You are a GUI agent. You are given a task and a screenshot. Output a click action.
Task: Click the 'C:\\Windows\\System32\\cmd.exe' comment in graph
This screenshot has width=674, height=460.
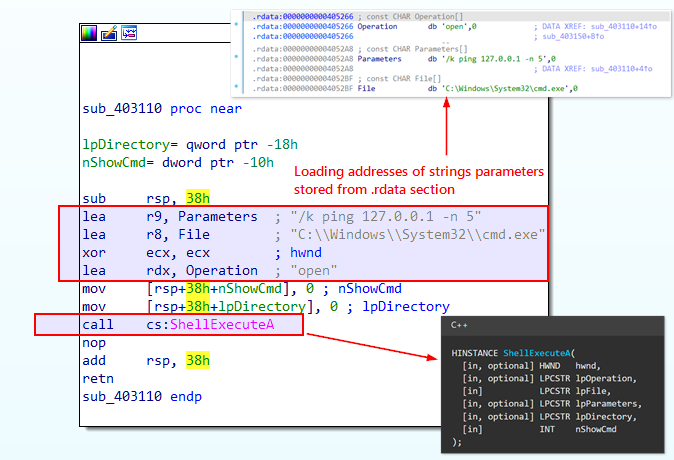click(x=418, y=235)
